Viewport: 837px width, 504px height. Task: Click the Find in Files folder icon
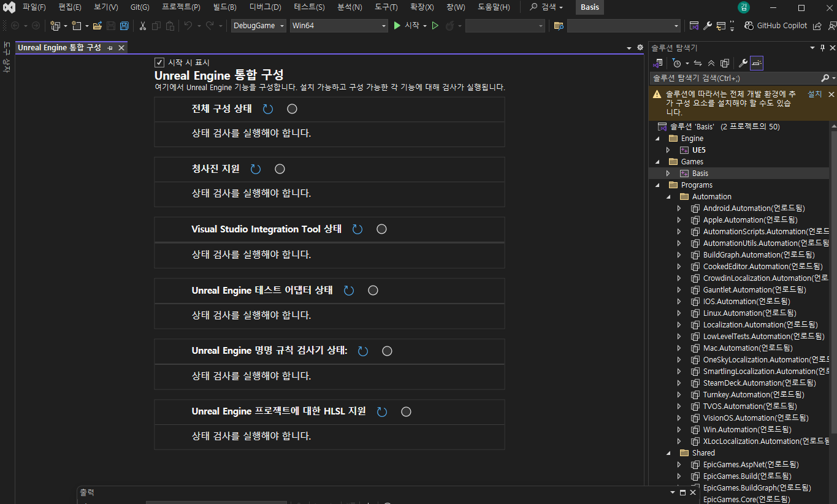[x=558, y=26]
